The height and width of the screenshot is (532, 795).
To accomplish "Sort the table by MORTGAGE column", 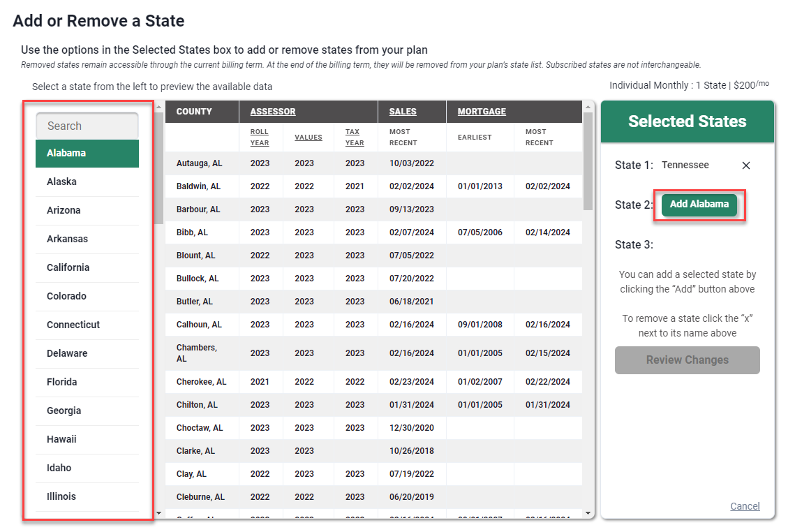I will pyautogui.click(x=480, y=112).
